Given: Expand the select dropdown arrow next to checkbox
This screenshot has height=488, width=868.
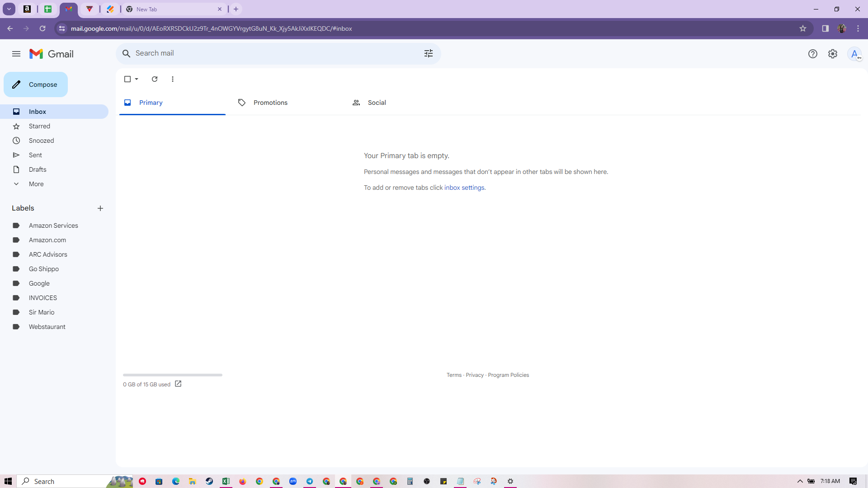Looking at the screenshot, I should (137, 79).
